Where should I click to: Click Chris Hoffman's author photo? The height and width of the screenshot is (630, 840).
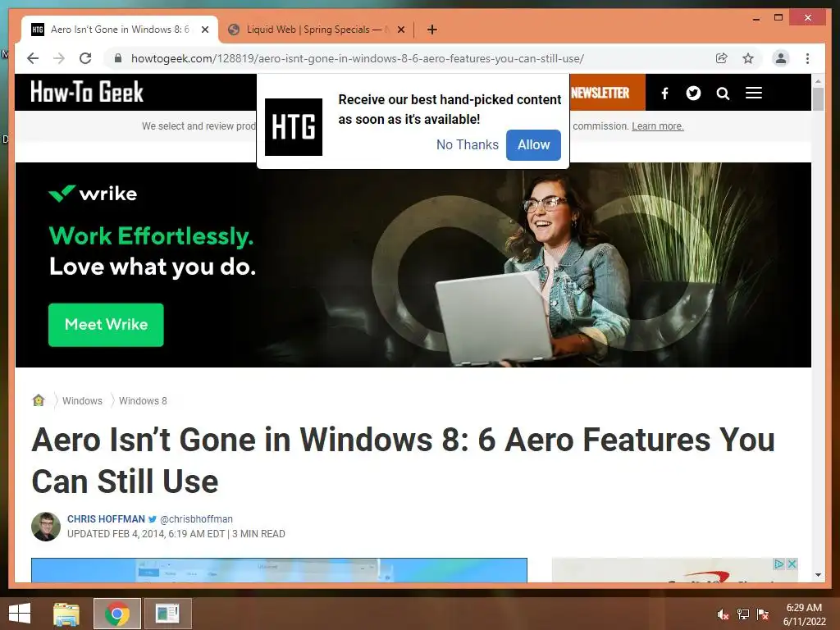coord(46,527)
